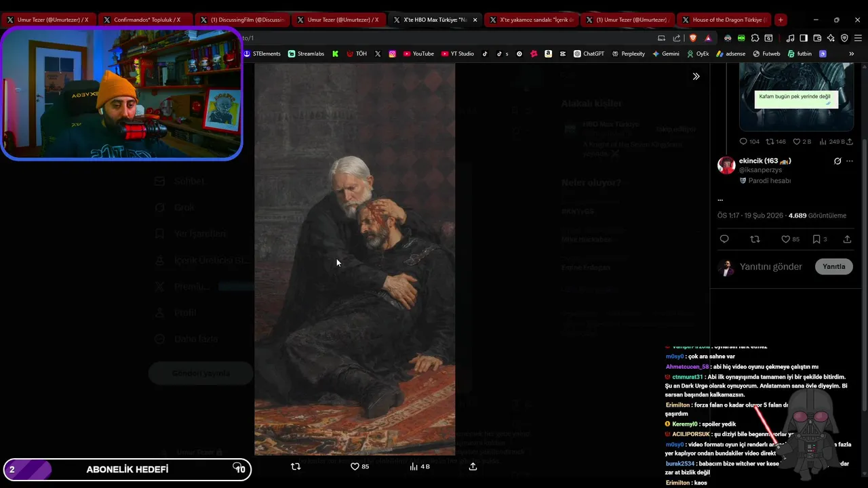Switch to House of the Dragon Türkiye tab
The image size is (868, 488).
[724, 20]
